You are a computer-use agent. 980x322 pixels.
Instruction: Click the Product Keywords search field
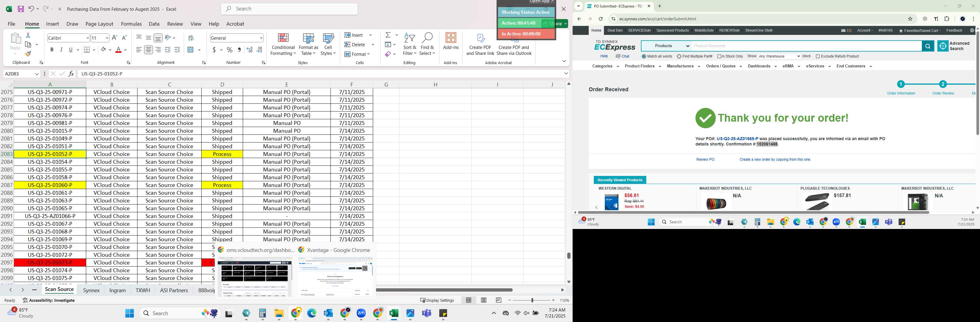(806, 46)
